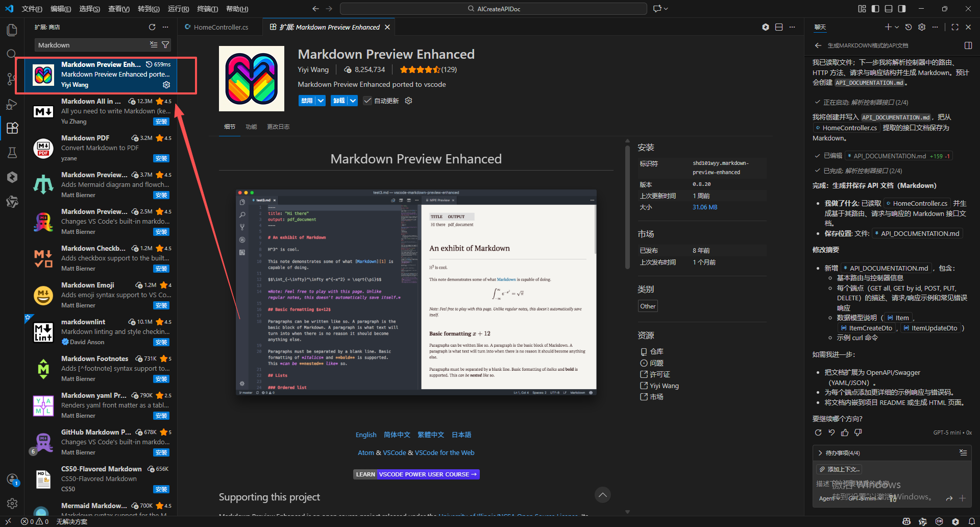
Task: Toggle the primary side bar layout
Action: tap(875, 9)
